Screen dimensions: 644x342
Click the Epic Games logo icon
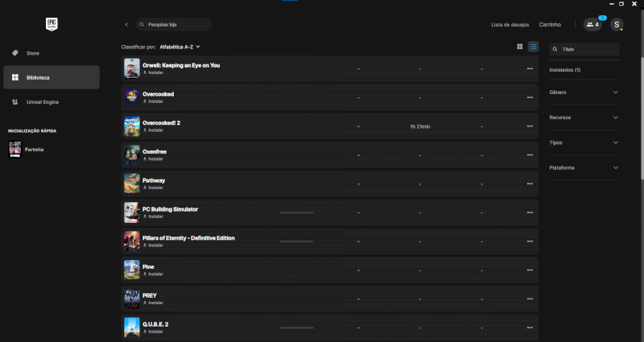point(52,24)
